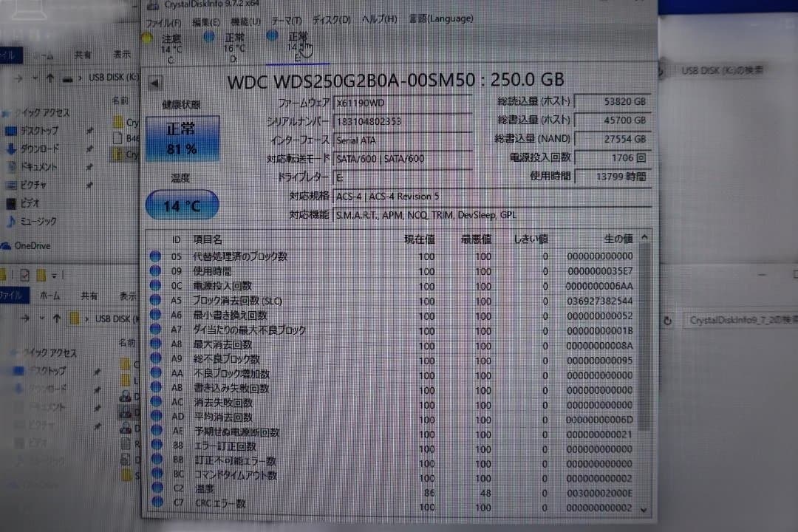Image resolution: width=798 pixels, height=532 pixels.
Task: Click the status icon for AB 書き込み失敗回数
Action: pyautogui.click(x=156, y=387)
